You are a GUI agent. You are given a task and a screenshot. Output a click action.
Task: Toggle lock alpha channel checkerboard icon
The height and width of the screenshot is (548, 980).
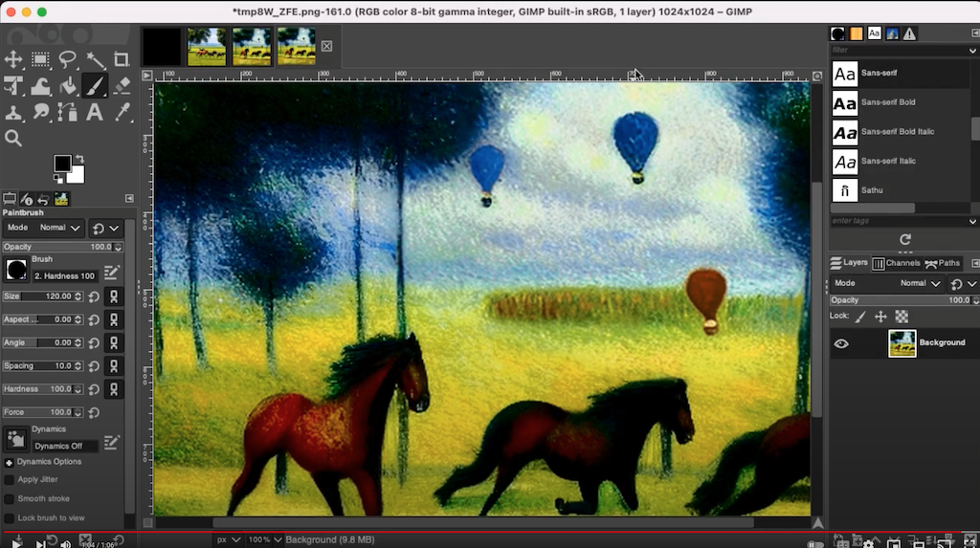pos(902,317)
